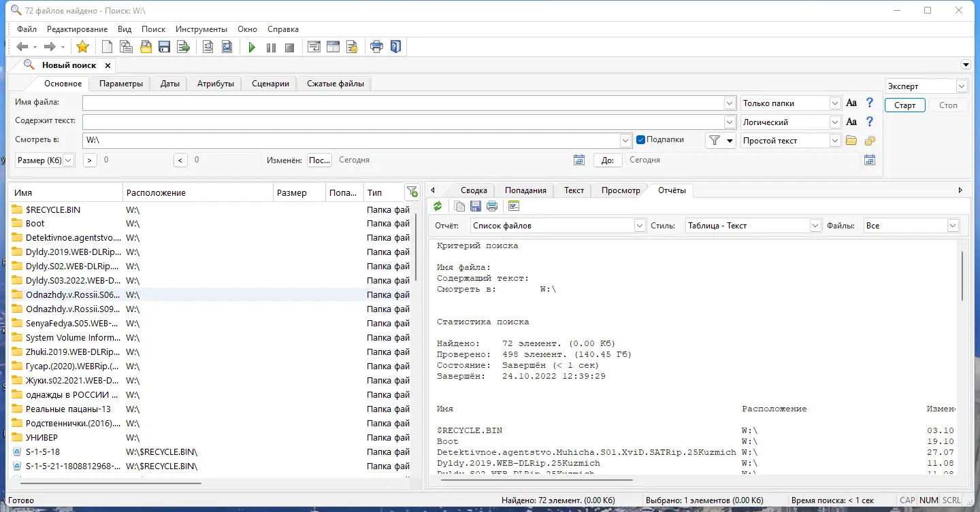This screenshot has height=512, width=980.
Task: Click the document settings icon with the gear
Action: point(352,47)
